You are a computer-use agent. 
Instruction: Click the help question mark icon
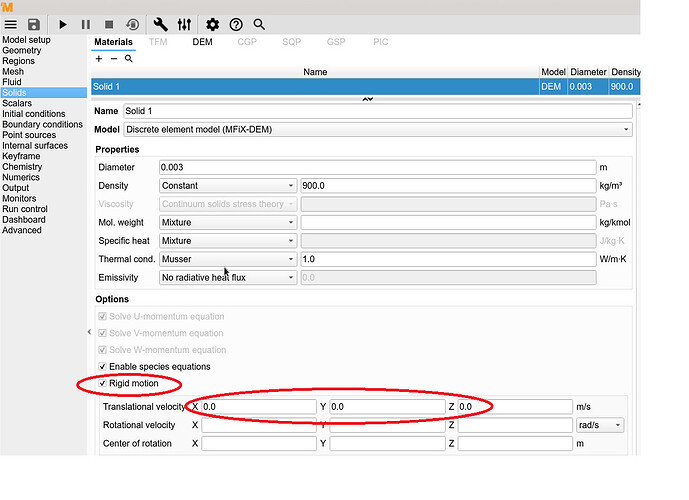(x=236, y=23)
